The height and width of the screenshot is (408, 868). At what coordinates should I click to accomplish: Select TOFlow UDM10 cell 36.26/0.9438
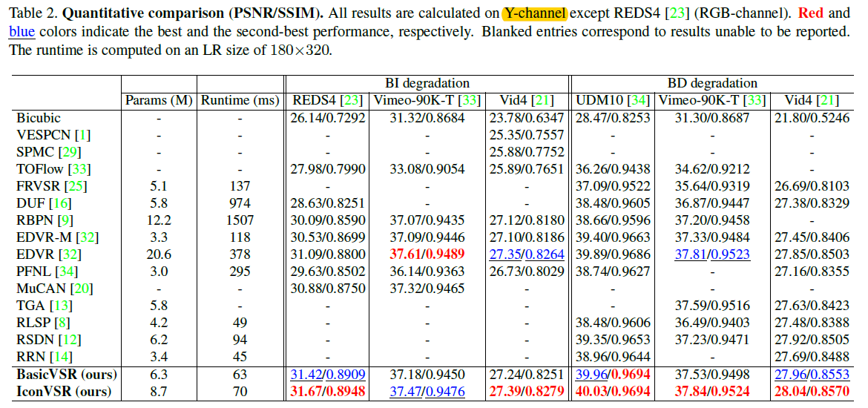pyautogui.click(x=613, y=168)
